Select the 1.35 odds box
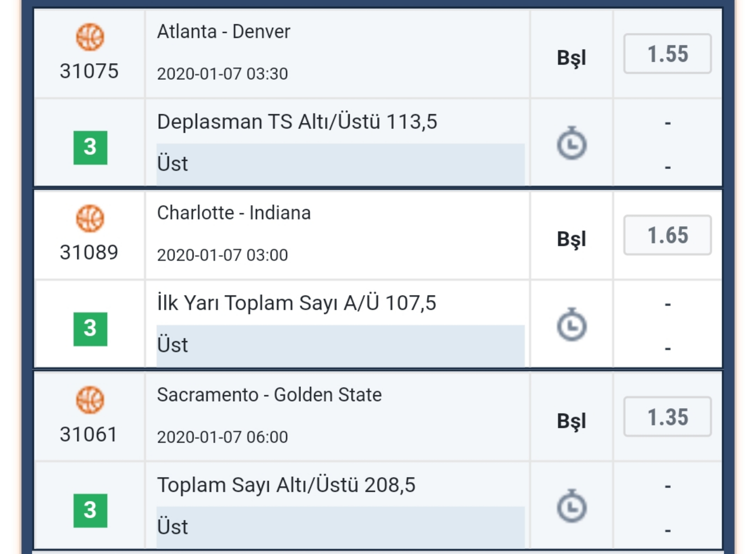756x554 pixels. tap(667, 417)
